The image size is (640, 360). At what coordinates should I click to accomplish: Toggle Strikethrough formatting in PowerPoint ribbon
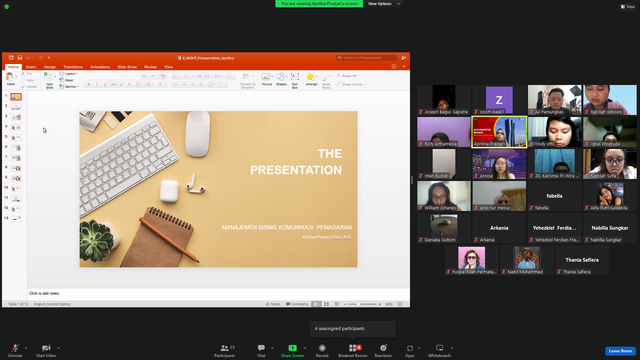click(113, 84)
